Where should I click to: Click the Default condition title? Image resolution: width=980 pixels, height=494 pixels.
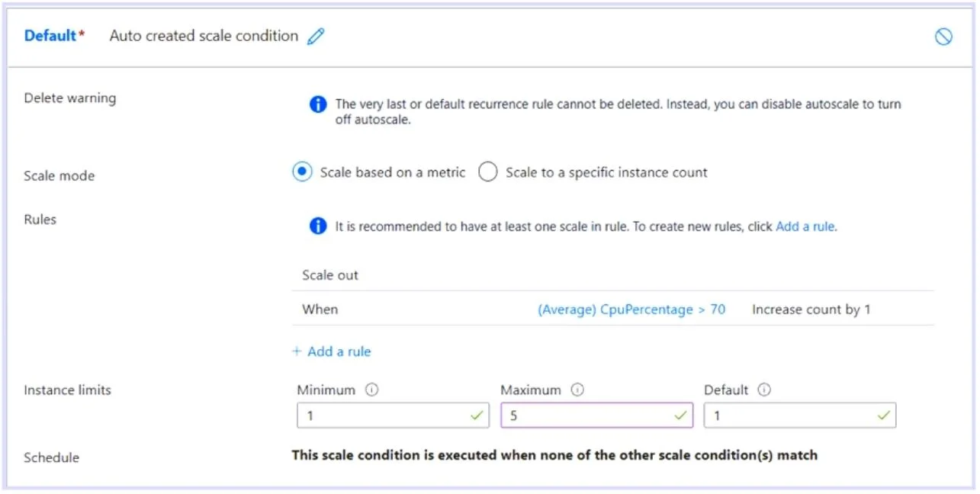coord(50,36)
